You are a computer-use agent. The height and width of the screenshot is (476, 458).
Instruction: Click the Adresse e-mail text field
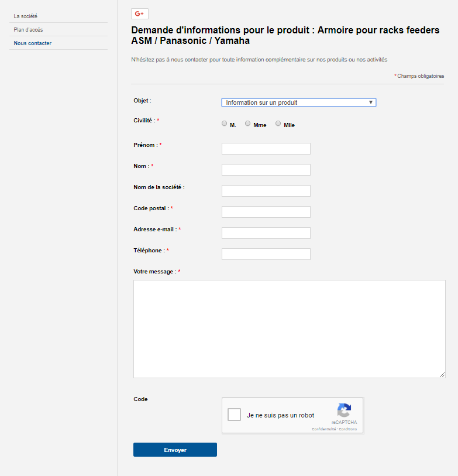(x=266, y=233)
